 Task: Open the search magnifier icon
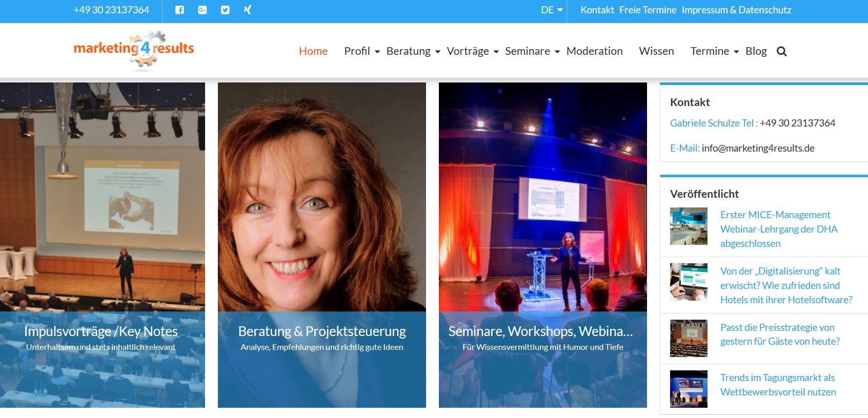pyautogui.click(x=782, y=51)
